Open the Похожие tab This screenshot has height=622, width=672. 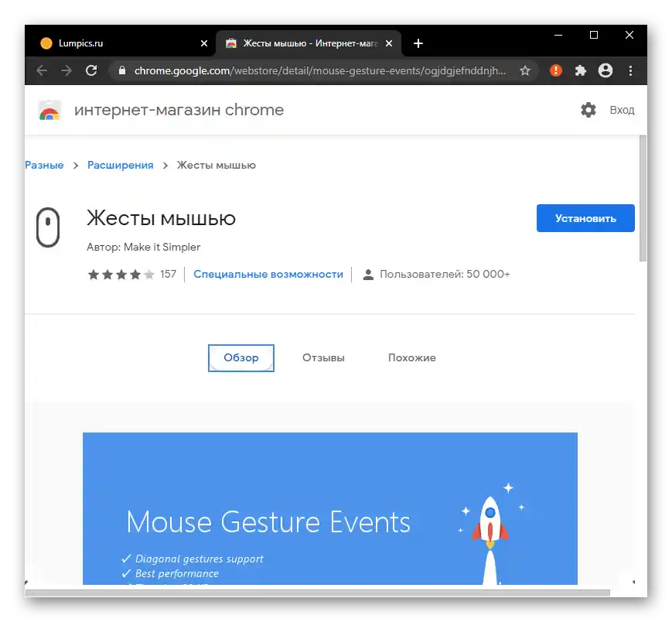(412, 358)
